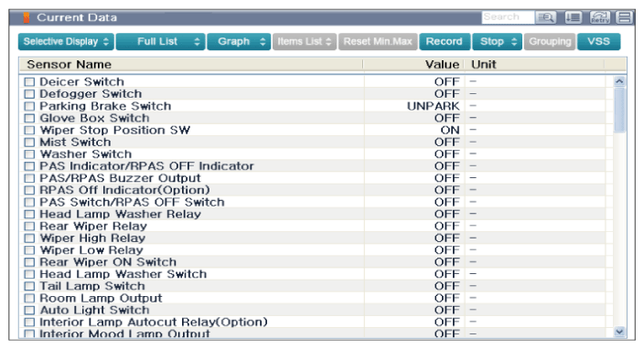644x349 pixels.
Task: Tick Rear Wiper ON Switch checkbox
Action: click(x=29, y=262)
